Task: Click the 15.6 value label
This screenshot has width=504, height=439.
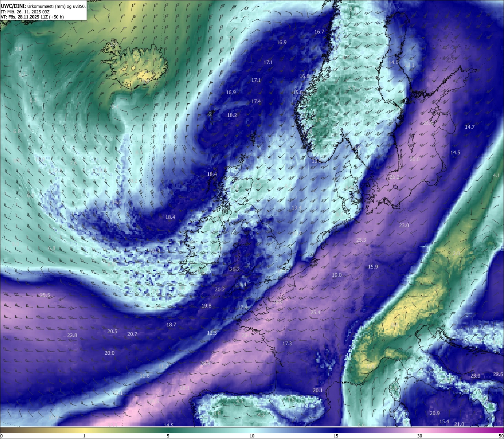Action: coord(298,93)
